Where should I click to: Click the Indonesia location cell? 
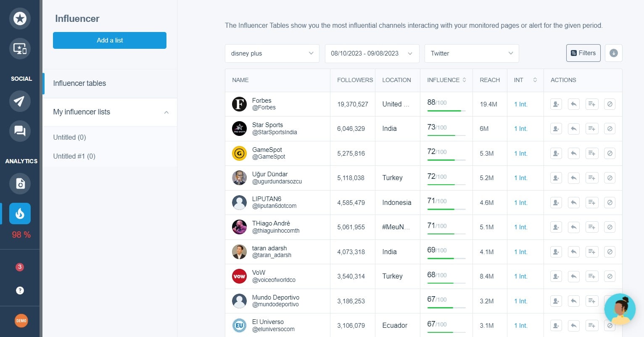397,202
